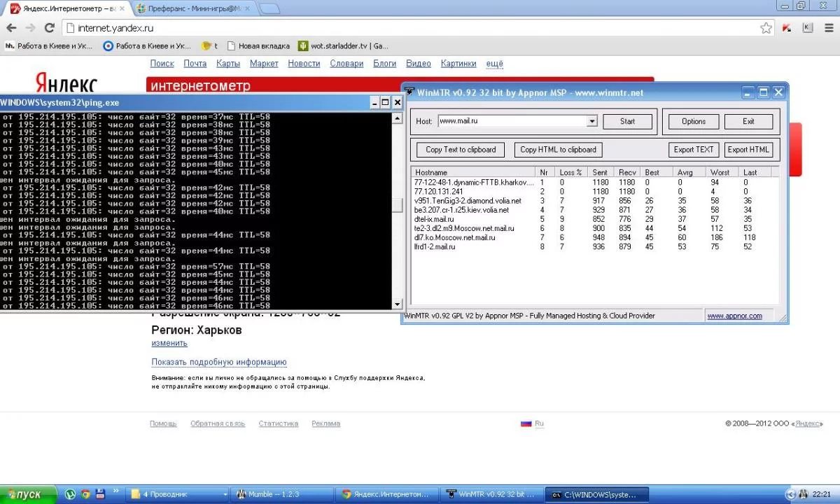Click the Export HTML button
Viewport: 840px width, 504px height.
tap(748, 150)
